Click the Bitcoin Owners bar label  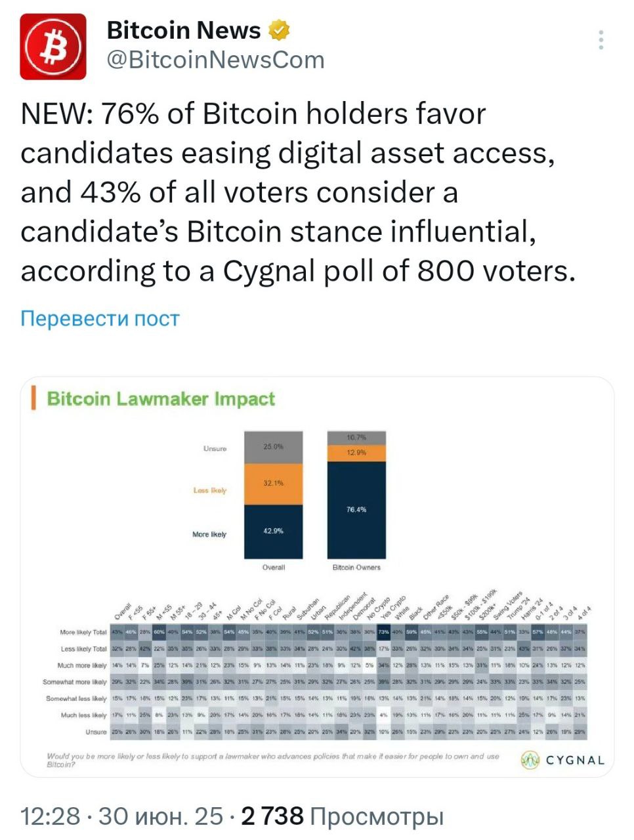356,568
